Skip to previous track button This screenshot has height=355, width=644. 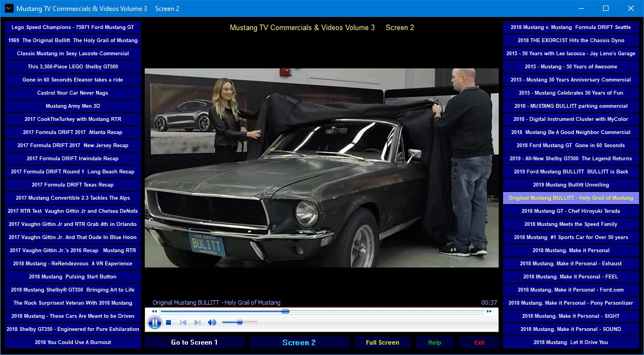tap(183, 323)
